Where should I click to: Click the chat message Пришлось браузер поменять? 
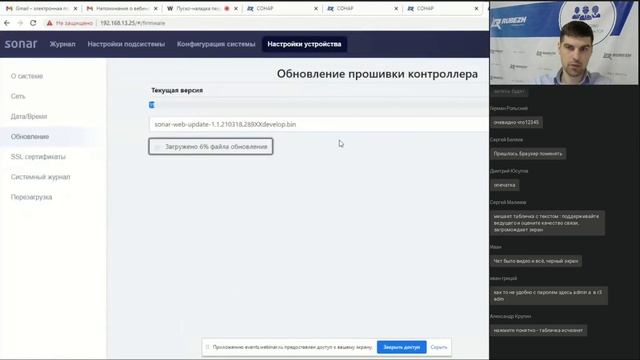click(528, 153)
